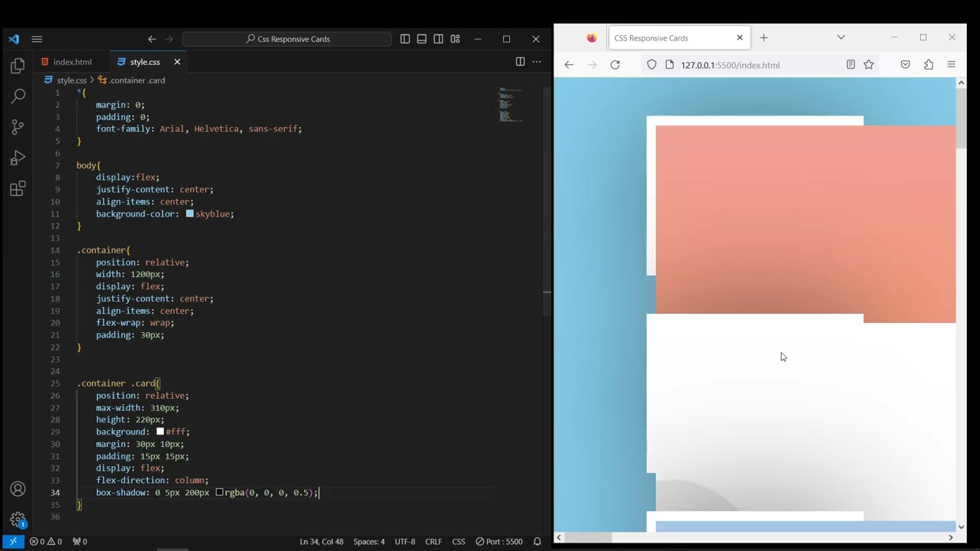Click the #fff color swatch on line 29

coord(160,432)
